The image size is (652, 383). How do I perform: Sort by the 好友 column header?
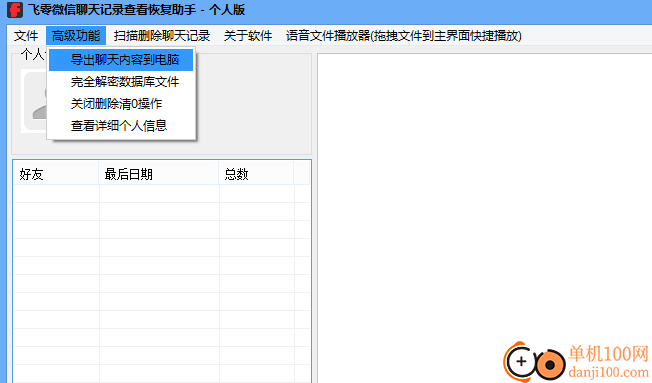[x=56, y=174]
